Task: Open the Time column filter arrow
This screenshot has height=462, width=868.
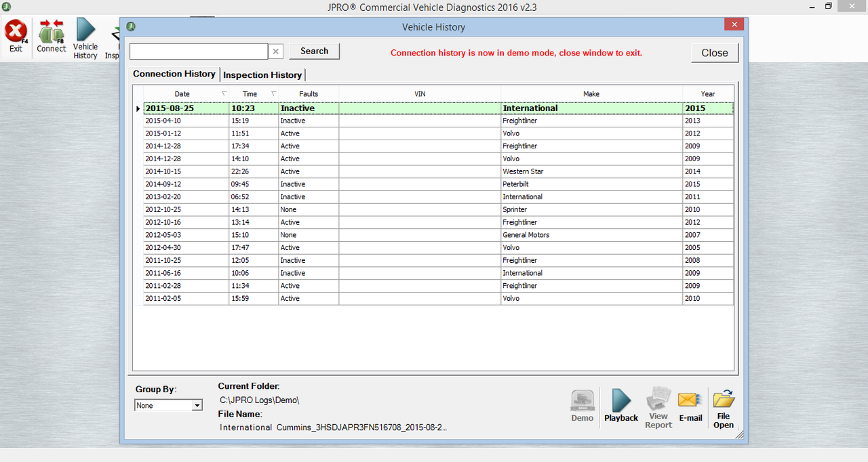Action: point(273,93)
